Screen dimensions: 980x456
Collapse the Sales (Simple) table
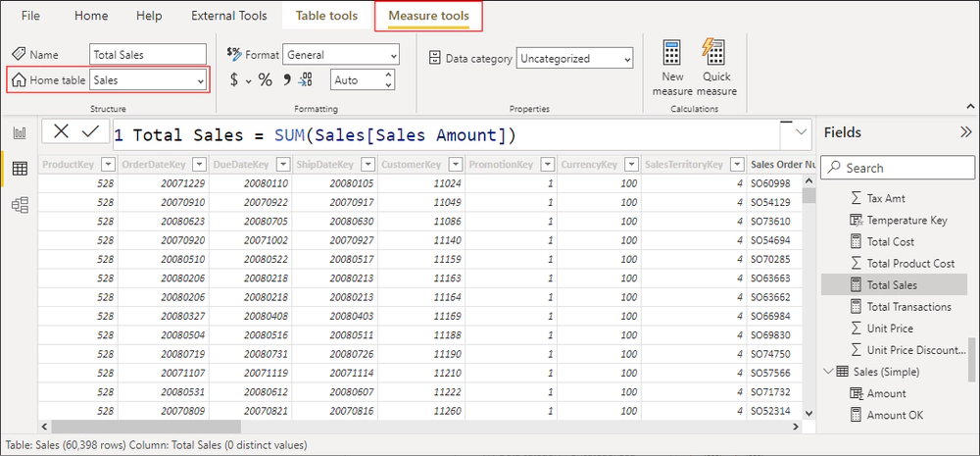[x=829, y=372]
